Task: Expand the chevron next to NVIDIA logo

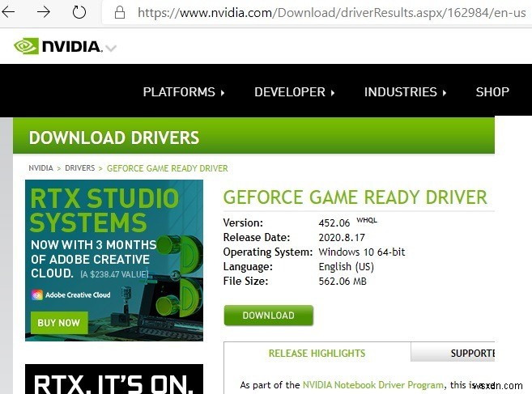Action: click(x=111, y=49)
